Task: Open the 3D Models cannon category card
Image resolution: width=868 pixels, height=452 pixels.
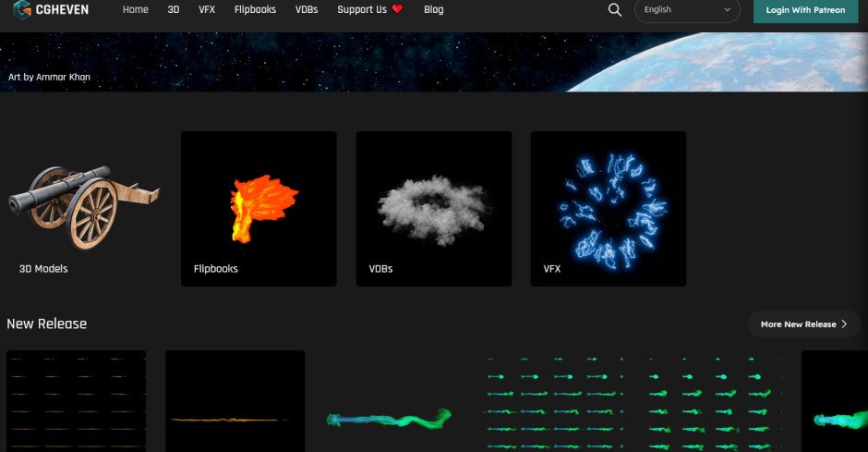Action: click(x=84, y=209)
